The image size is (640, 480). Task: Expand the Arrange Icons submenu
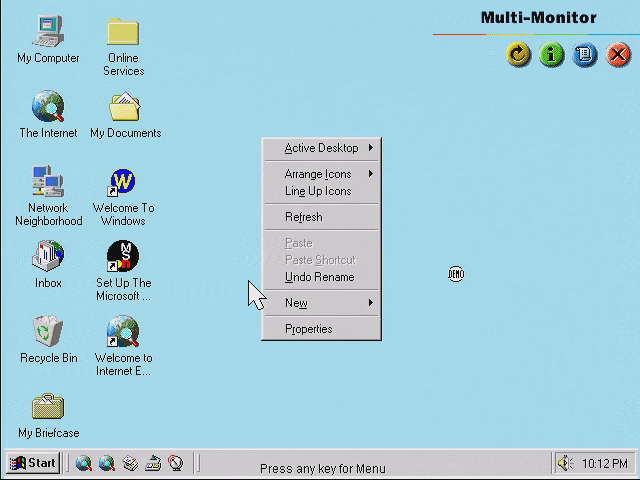(x=321, y=174)
